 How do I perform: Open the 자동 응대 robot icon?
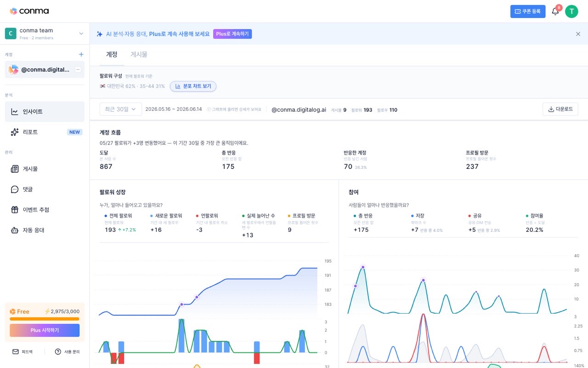pyautogui.click(x=15, y=230)
